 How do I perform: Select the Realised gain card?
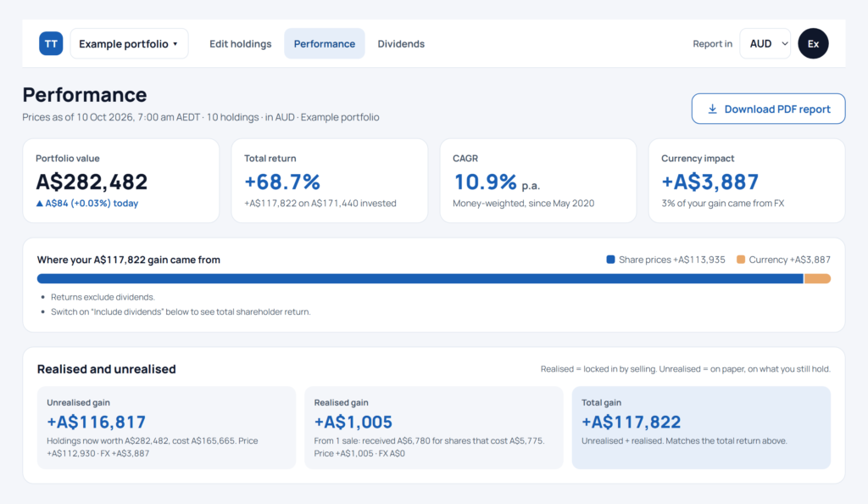click(x=434, y=428)
